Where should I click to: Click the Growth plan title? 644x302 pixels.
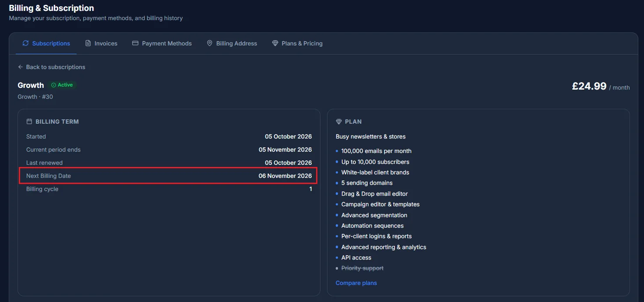click(x=31, y=85)
